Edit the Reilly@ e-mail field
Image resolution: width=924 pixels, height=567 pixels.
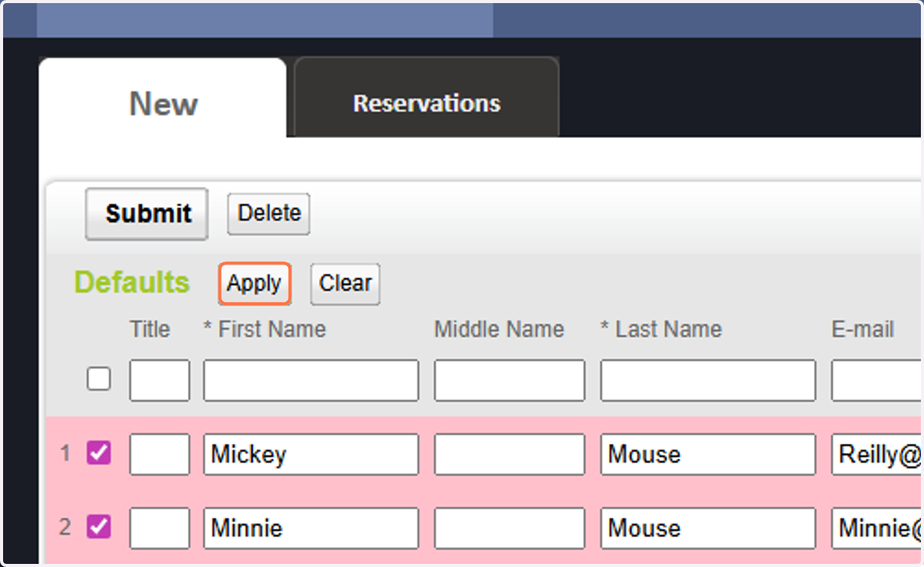pyautogui.click(x=877, y=455)
